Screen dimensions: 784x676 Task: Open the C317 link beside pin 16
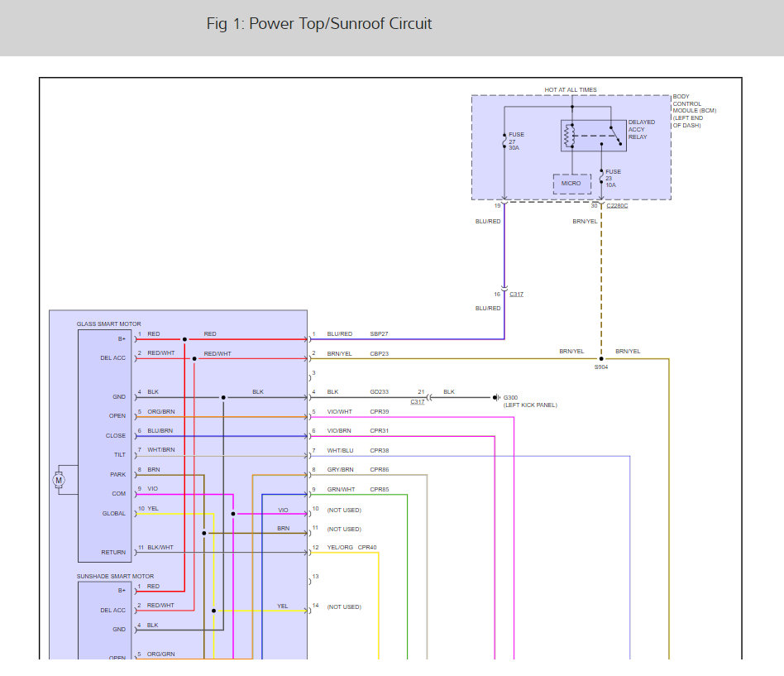pyautogui.click(x=517, y=295)
